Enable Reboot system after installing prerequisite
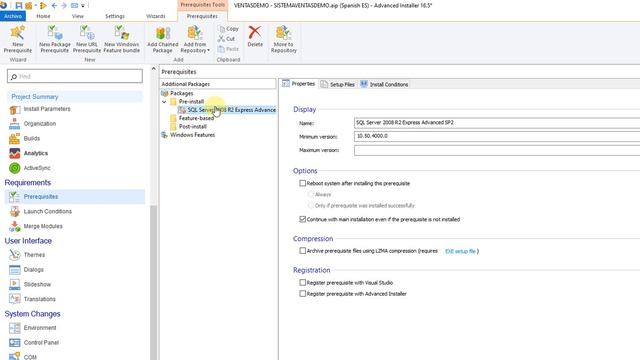Image resolution: width=640 pixels, height=360 pixels. tap(302, 183)
